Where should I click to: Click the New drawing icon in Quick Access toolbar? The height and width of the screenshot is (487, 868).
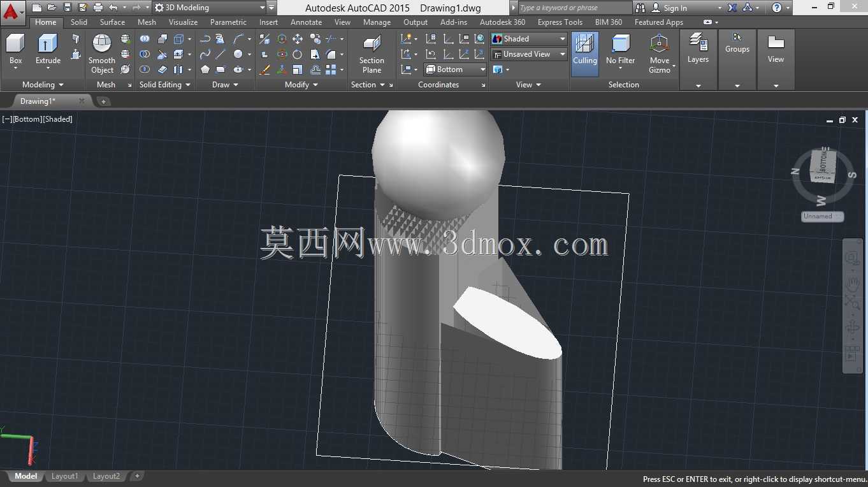(37, 8)
